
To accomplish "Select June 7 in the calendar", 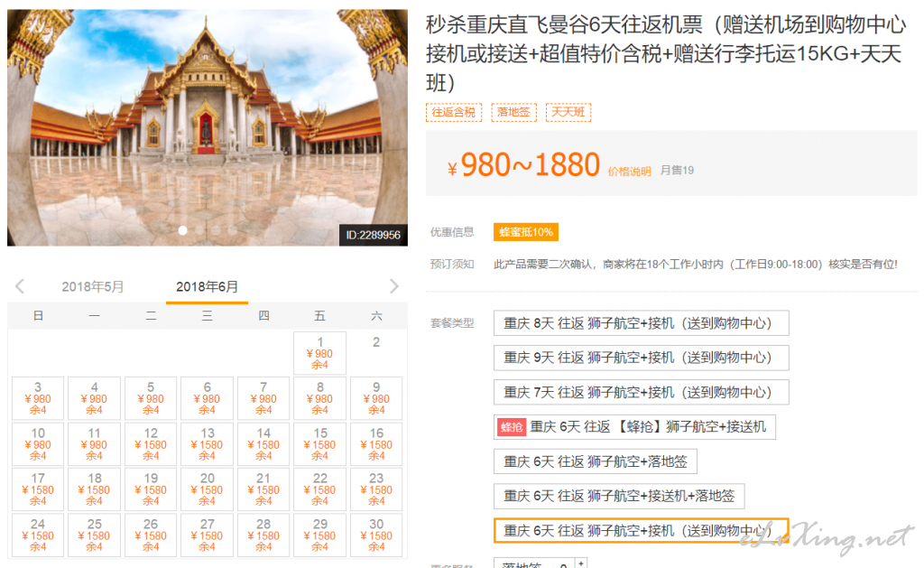I will tap(263, 398).
